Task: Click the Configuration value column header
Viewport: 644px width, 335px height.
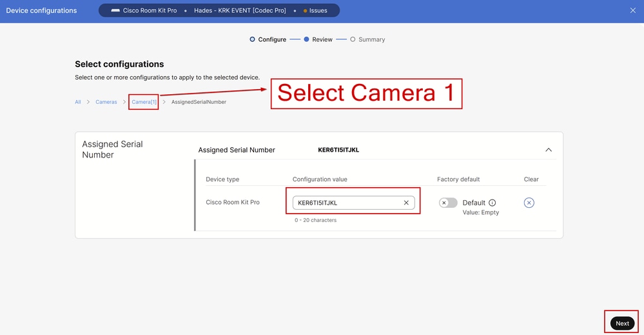Action: 320,179
